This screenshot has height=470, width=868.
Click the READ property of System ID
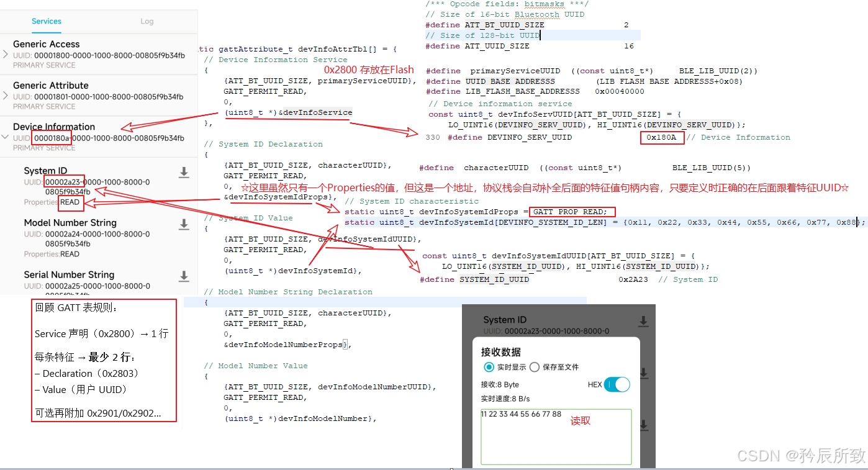[x=70, y=202]
